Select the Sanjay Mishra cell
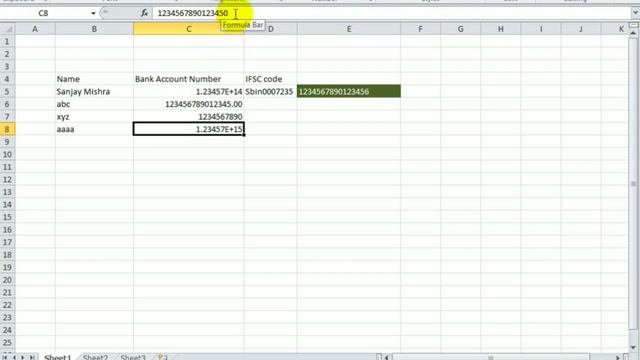Screen dimensions: 640x360 coord(94,91)
